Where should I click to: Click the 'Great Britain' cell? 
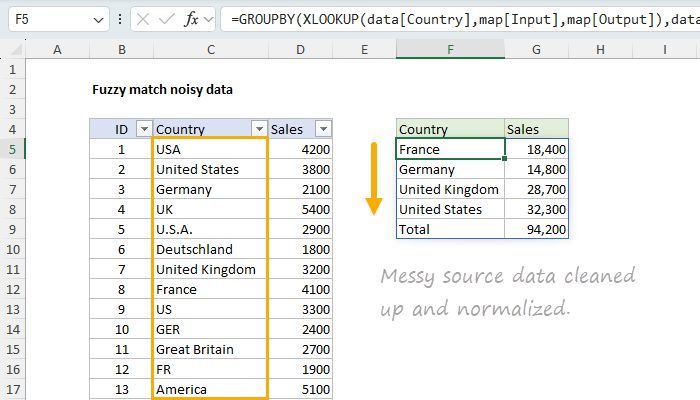[x=210, y=349]
